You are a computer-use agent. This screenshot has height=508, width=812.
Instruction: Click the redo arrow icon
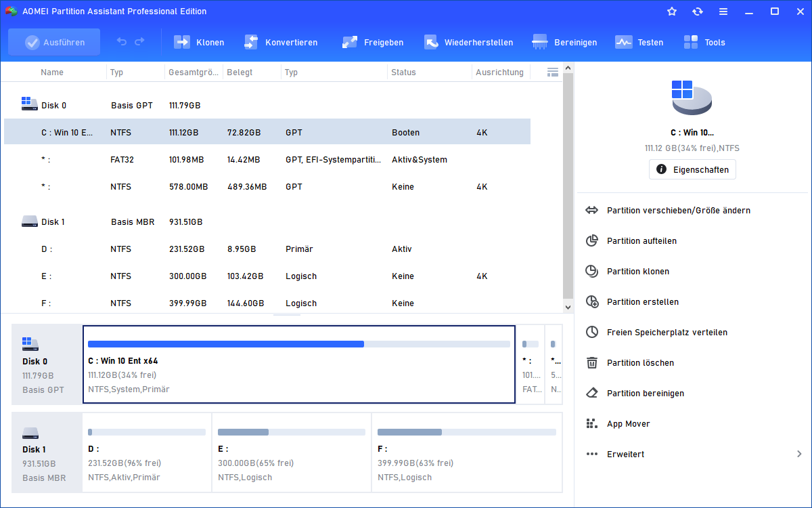[139, 42]
